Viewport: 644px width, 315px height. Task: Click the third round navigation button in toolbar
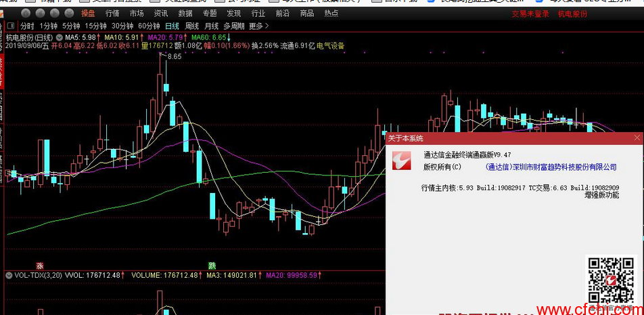click(55, 13)
